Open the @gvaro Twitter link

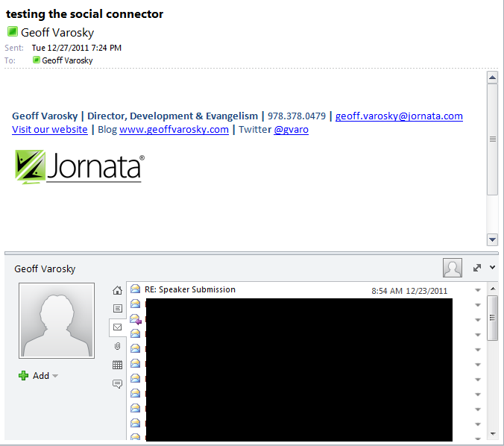coord(291,129)
